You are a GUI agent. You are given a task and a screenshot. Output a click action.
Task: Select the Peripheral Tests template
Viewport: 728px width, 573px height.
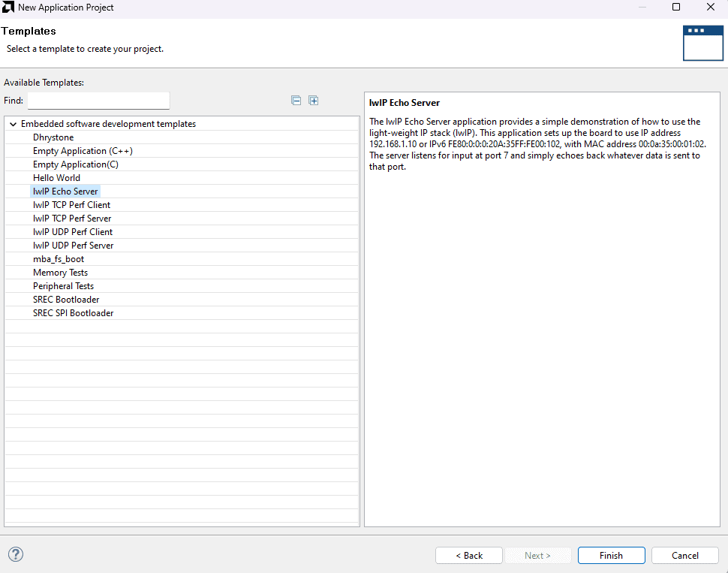[x=63, y=286]
